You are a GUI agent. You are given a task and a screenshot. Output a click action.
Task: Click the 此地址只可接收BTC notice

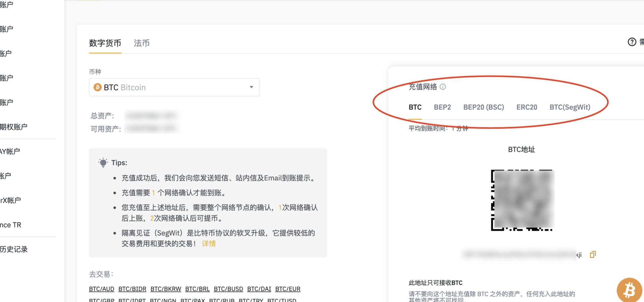[435, 283]
